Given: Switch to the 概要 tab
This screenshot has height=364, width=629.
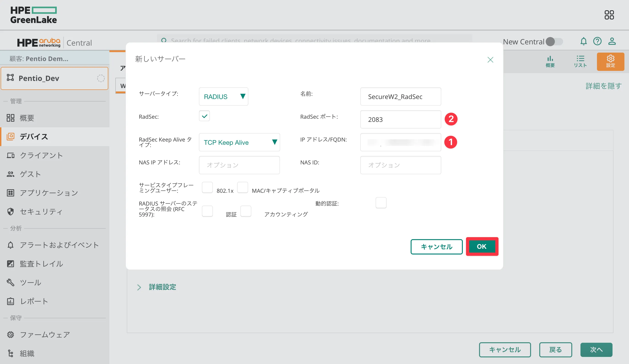Looking at the screenshot, I should [x=550, y=61].
